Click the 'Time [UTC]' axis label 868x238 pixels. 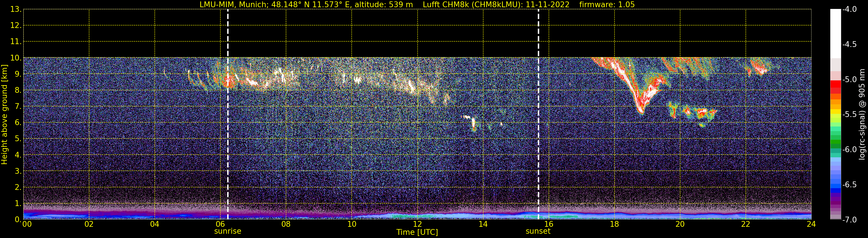(x=417, y=232)
